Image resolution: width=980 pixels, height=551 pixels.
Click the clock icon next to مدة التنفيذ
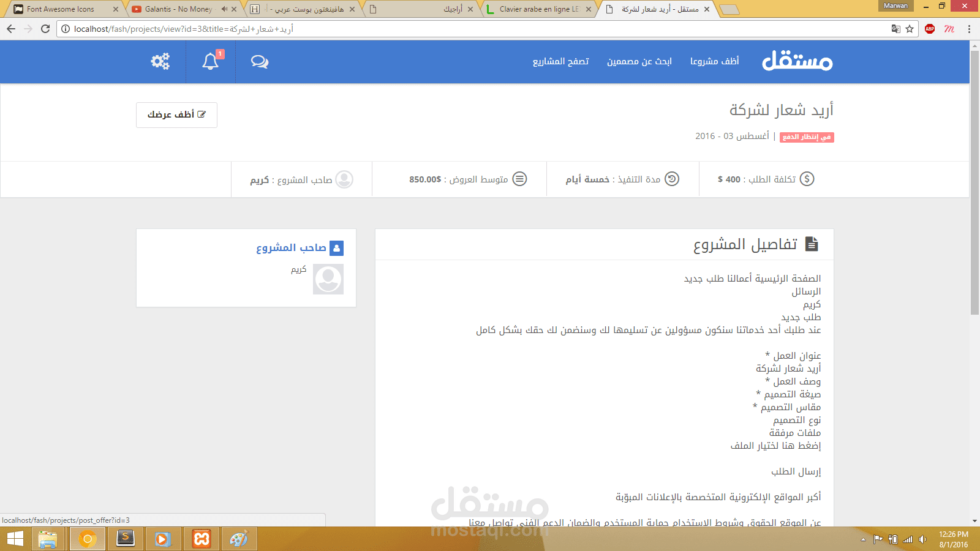(x=672, y=179)
